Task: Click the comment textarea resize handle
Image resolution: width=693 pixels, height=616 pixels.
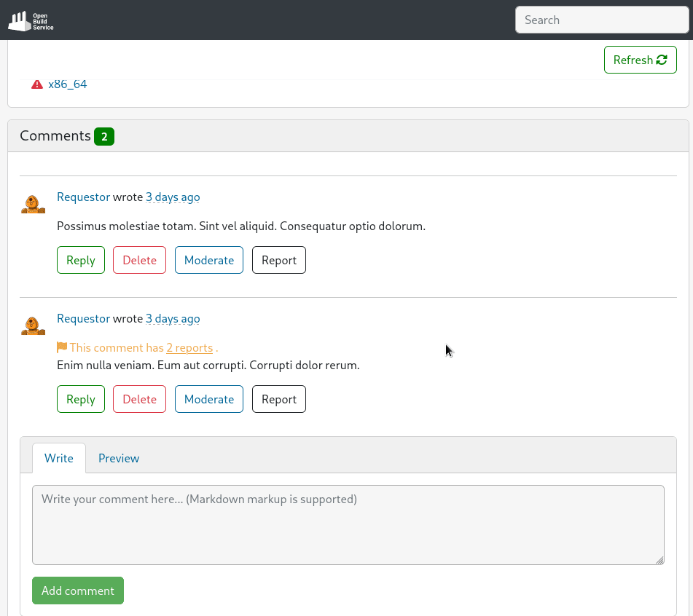Action: point(661,561)
